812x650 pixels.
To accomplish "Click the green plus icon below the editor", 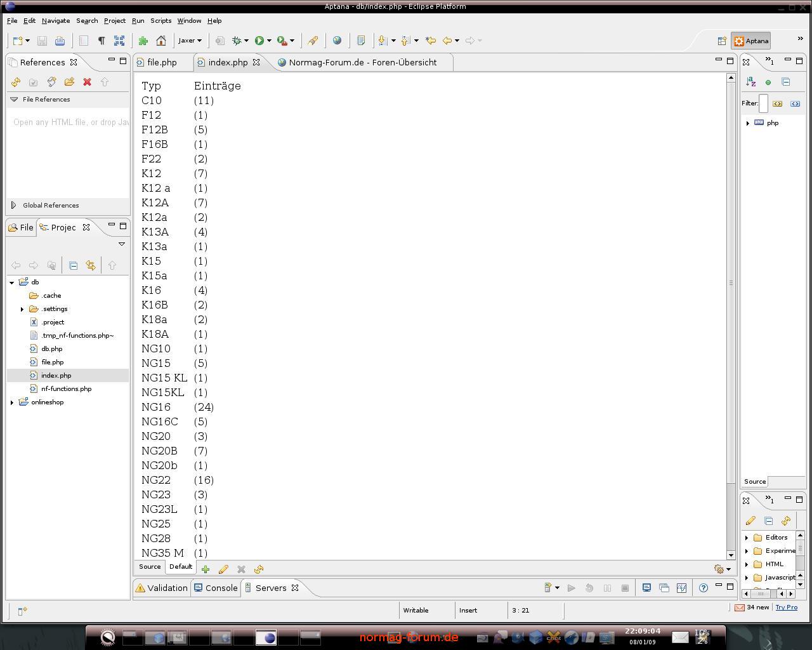I will pos(206,569).
